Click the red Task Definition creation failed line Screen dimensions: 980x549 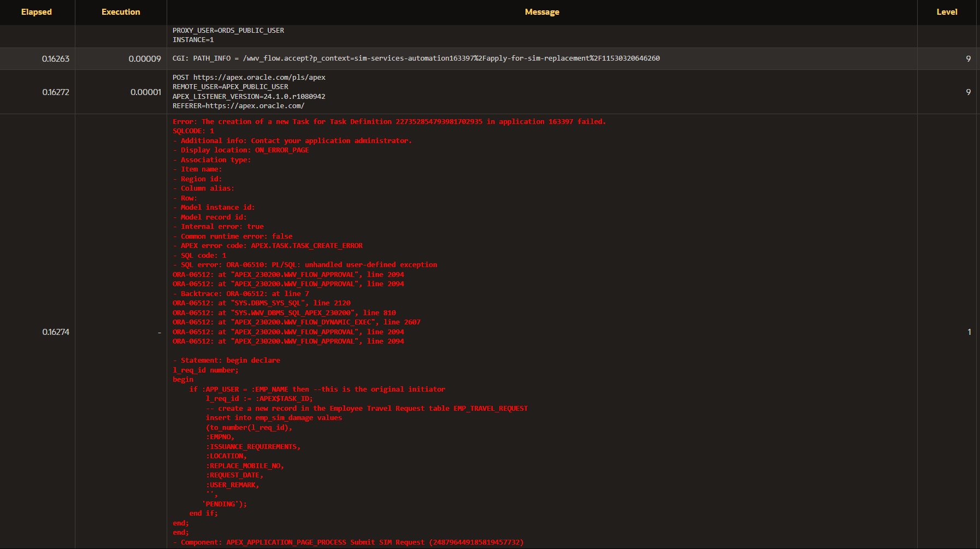pos(389,122)
